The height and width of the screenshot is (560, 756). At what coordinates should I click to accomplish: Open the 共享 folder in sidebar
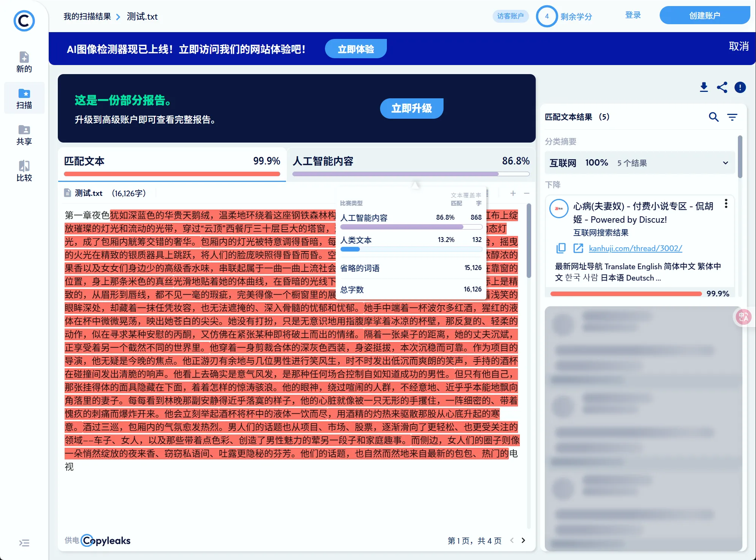coord(24,135)
